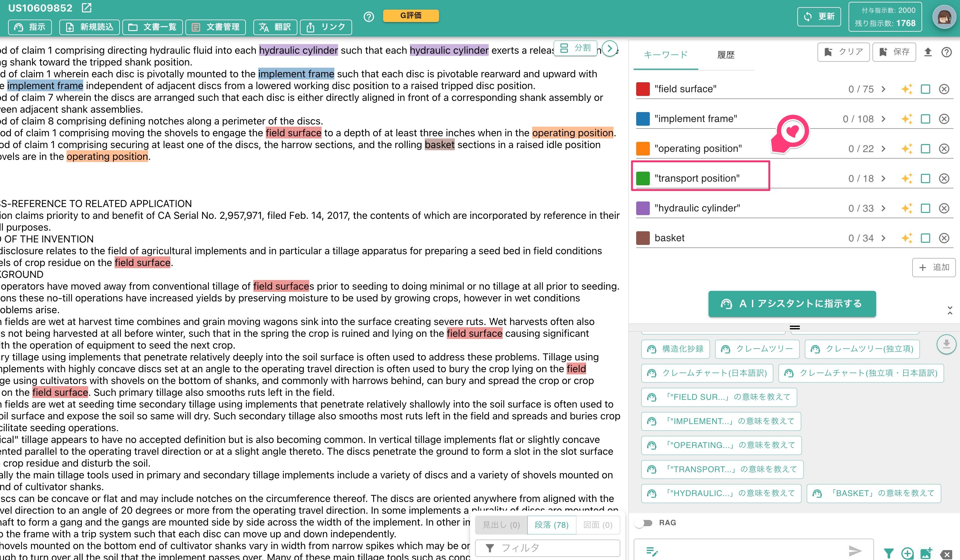Click the help question mark beside G評価
This screenshot has width=960, height=560.
point(368,17)
